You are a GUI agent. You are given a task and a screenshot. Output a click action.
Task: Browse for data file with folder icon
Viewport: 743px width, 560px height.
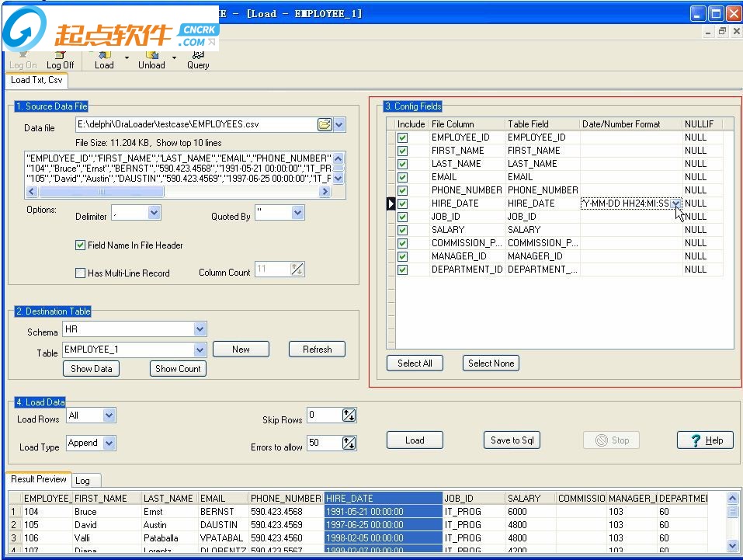tap(325, 125)
